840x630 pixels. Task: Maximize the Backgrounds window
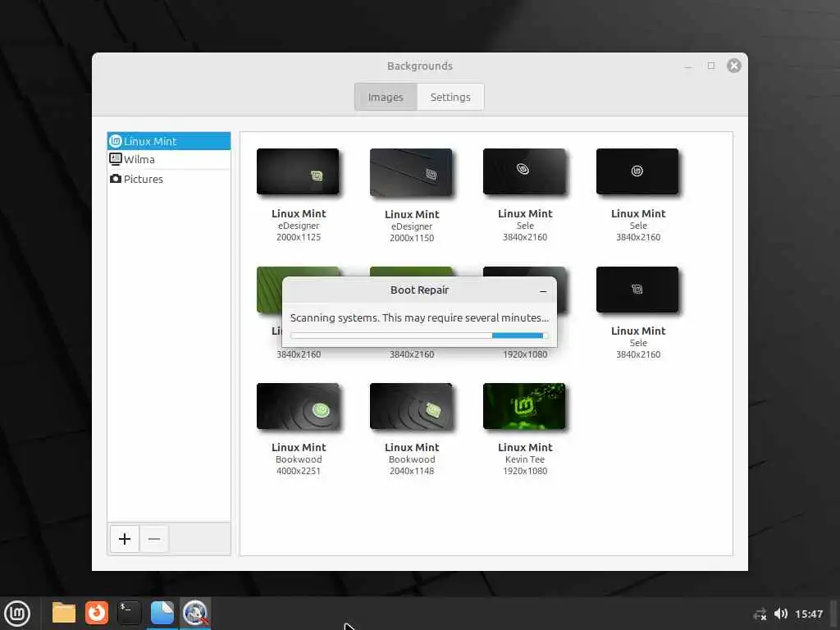711,66
